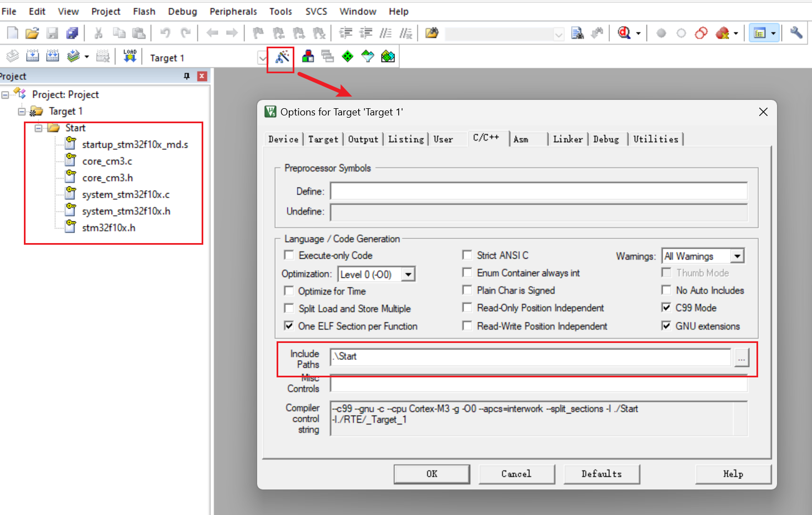812x515 pixels.
Task: Click the Undo arrow icon
Action: [x=165, y=33]
